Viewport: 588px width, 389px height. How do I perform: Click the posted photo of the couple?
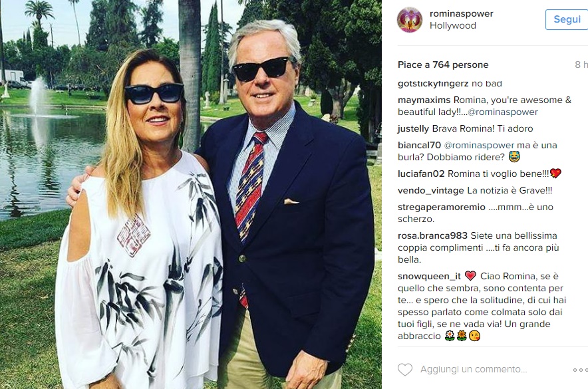click(191, 194)
